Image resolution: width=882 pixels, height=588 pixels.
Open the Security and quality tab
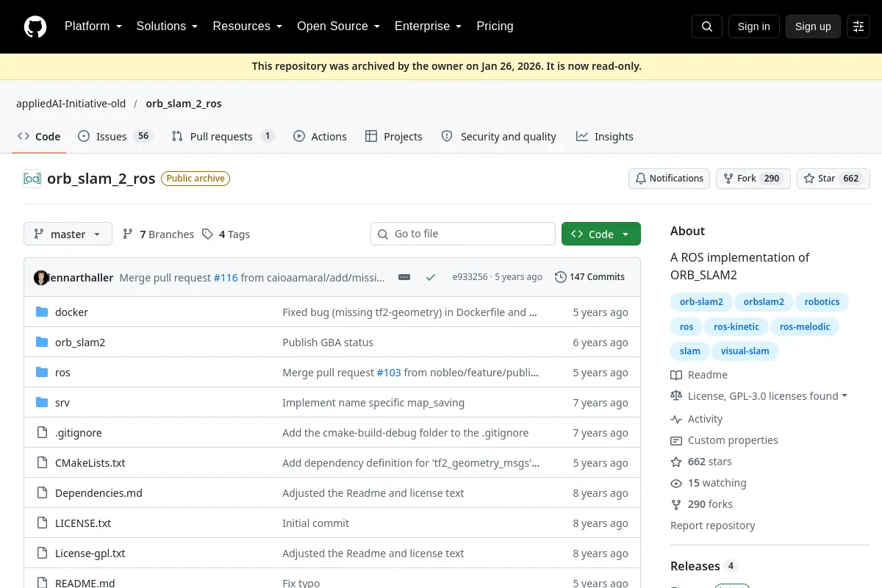498,137
